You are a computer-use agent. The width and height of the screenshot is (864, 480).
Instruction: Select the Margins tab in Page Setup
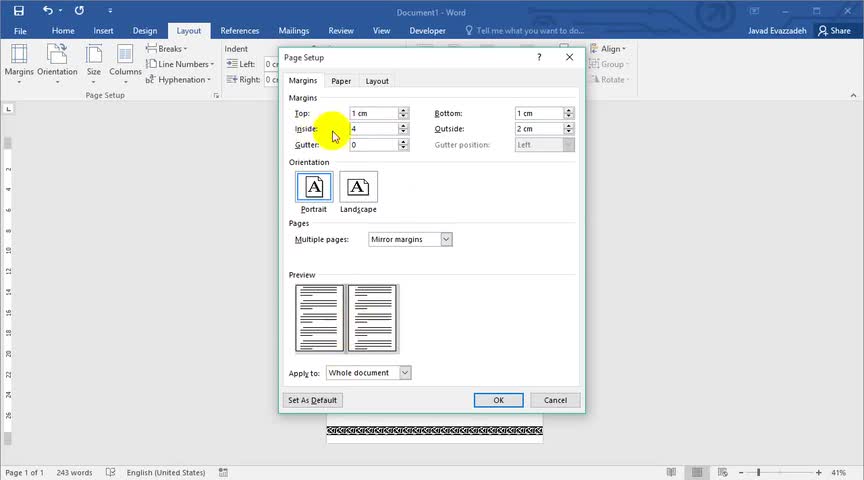point(303,80)
